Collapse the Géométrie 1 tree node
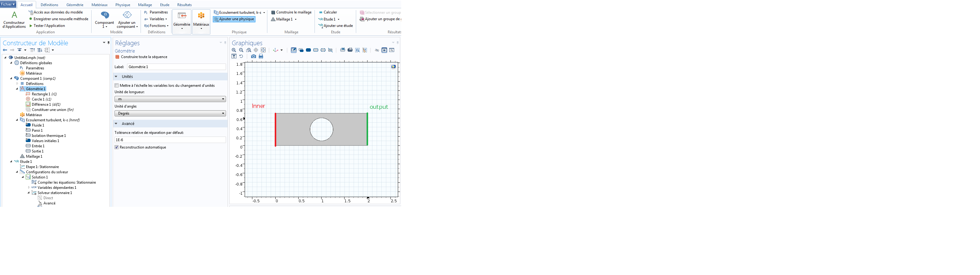The image size is (980, 275). [x=17, y=89]
